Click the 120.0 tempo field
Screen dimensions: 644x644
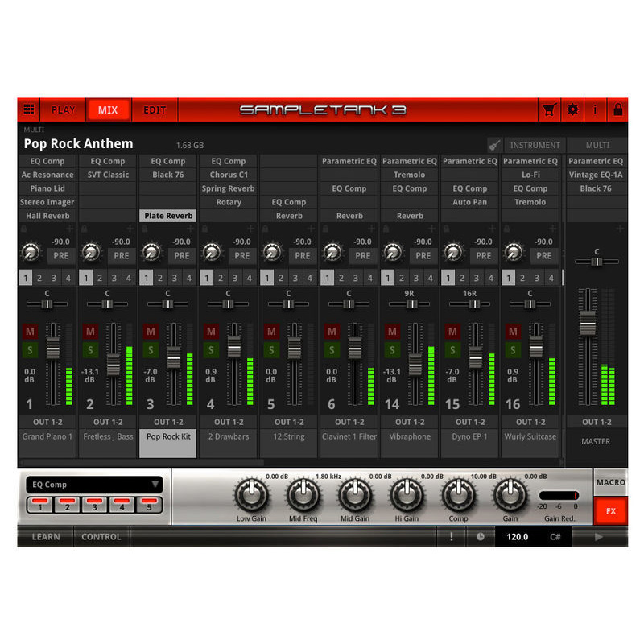pyautogui.click(x=517, y=536)
